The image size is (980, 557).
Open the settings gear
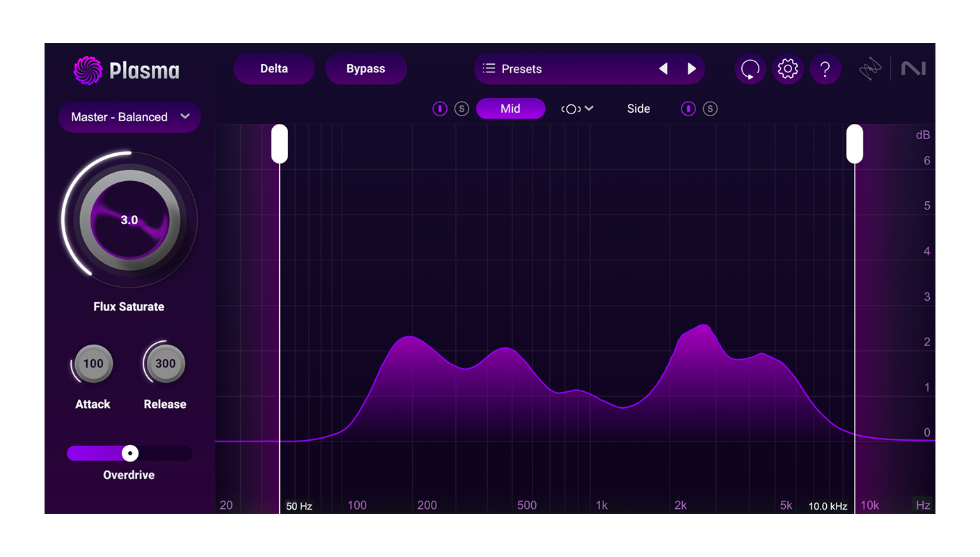(x=788, y=69)
